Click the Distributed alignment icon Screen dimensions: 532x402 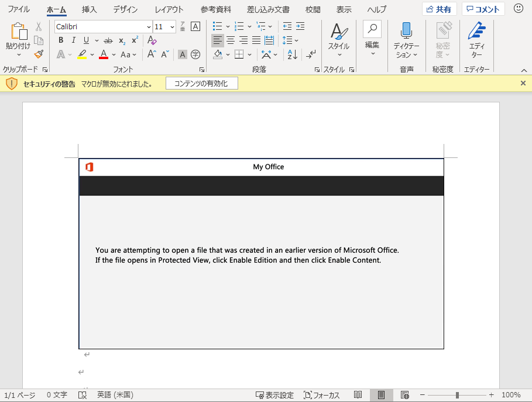click(269, 40)
